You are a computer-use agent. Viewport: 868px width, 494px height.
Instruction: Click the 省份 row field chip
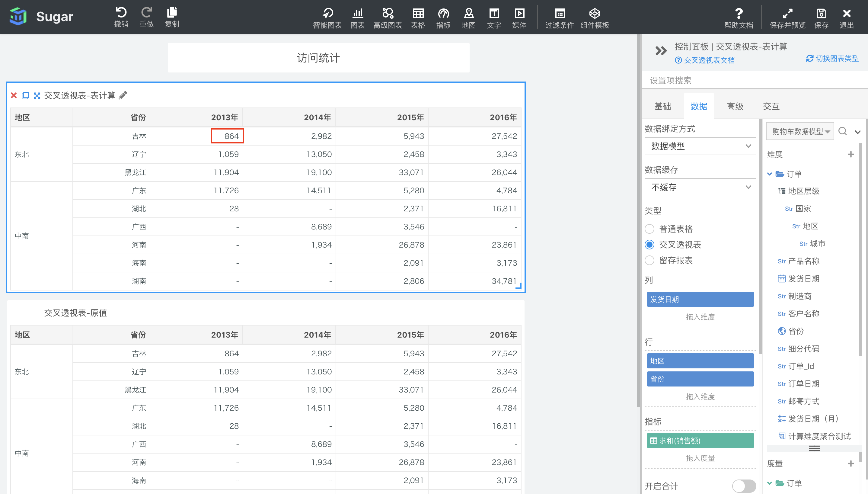click(x=700, y=379)
